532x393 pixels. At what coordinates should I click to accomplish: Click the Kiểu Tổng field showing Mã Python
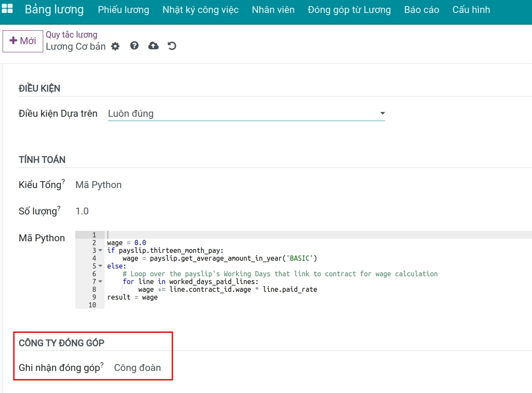[x=99, y=185]
